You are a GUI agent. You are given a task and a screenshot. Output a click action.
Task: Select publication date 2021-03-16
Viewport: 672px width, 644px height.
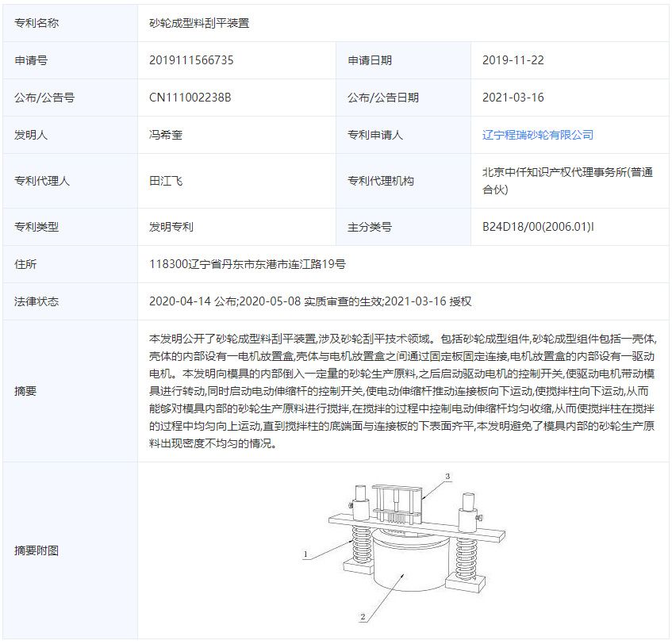click(513, 98)
